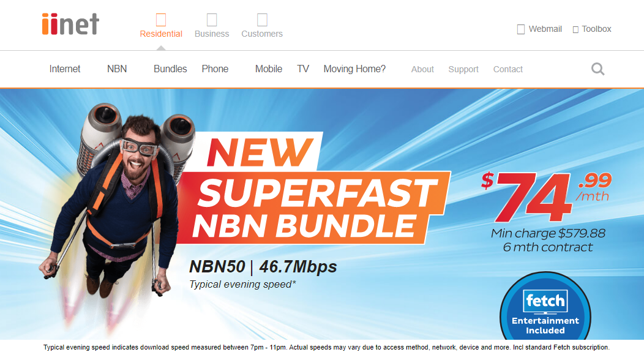Expand the Mobile menu
This screenshot has height=352, width=644.
click(x=269, y=69)
